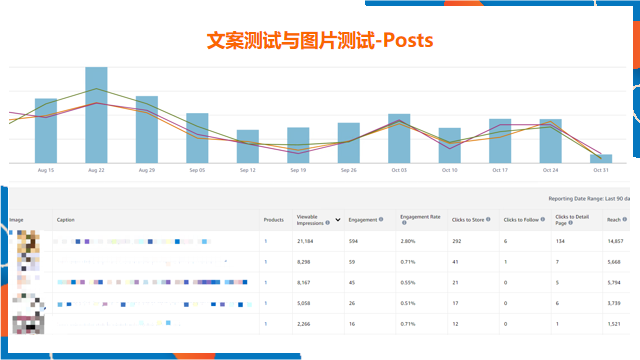Open product link in the 5,058 impressions row
This screenshot has width=640, height=360.
click(266, 303)
